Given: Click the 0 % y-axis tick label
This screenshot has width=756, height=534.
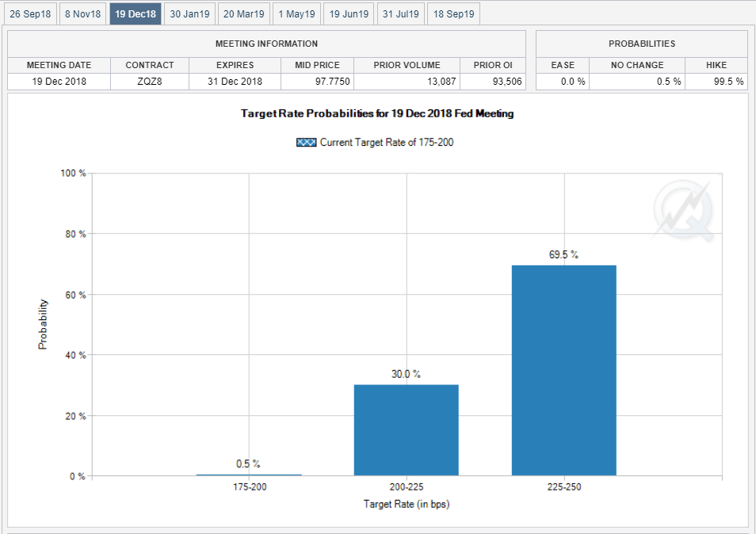Looking at the screenshot, I should [x=78, y=476].
